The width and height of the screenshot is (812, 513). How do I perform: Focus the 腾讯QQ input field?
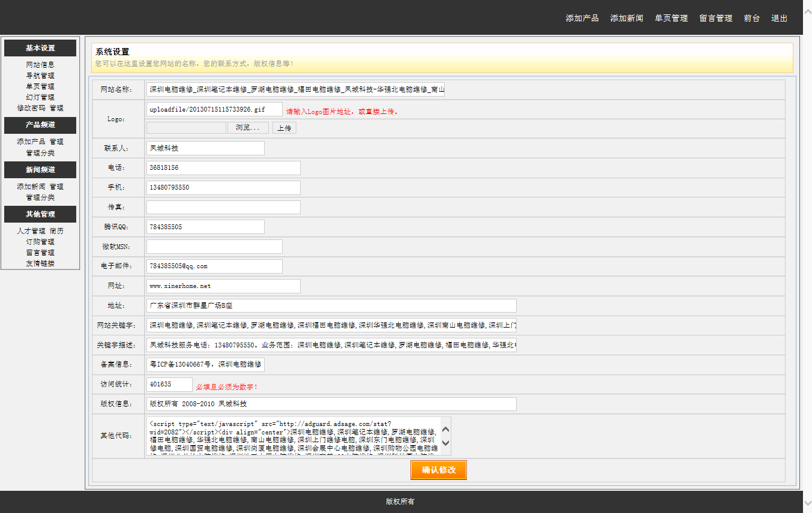[205, 227]
